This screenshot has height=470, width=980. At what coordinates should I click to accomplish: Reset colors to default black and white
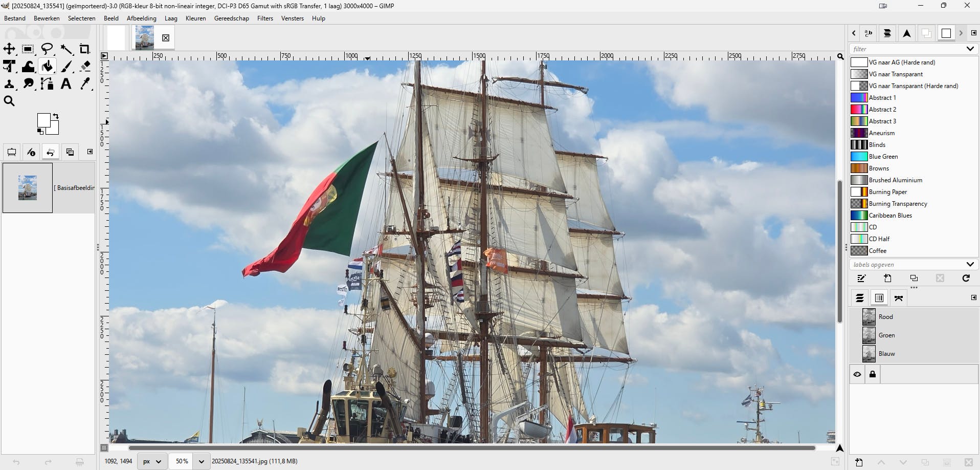(x=40, y=132)
